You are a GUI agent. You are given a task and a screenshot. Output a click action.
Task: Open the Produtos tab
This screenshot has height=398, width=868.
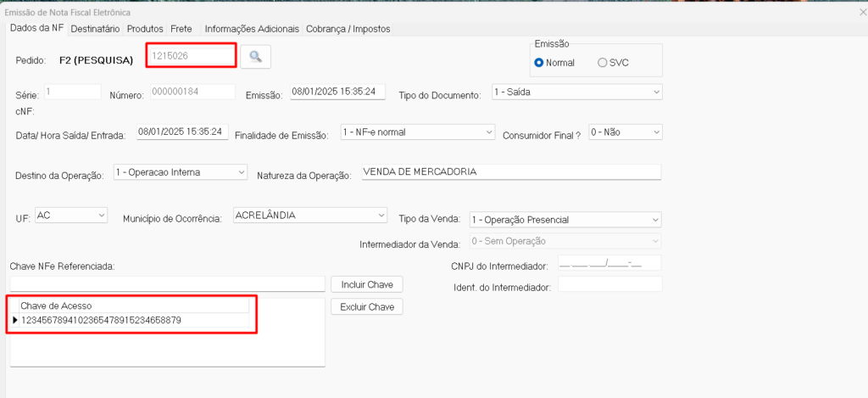click(145, 29)
